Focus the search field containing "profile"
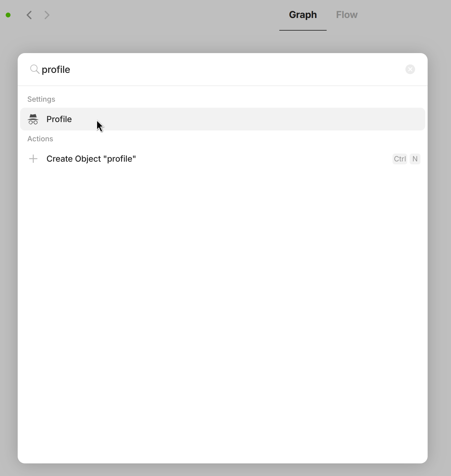451x476 pixels. click(x=222, y=69)
